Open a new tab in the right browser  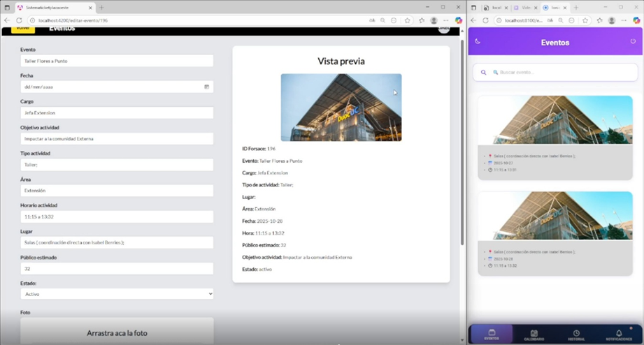pyautogui.click(x=576, y=7)
